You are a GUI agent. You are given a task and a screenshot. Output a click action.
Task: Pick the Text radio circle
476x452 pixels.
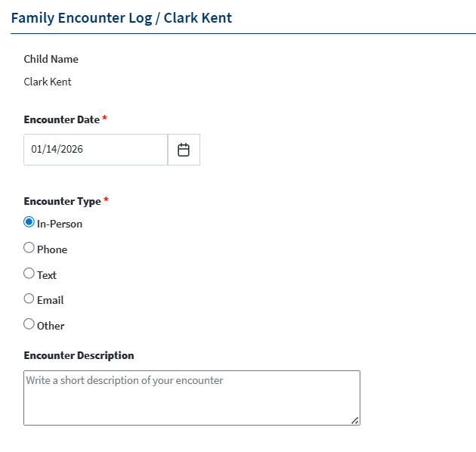[29, 273]
